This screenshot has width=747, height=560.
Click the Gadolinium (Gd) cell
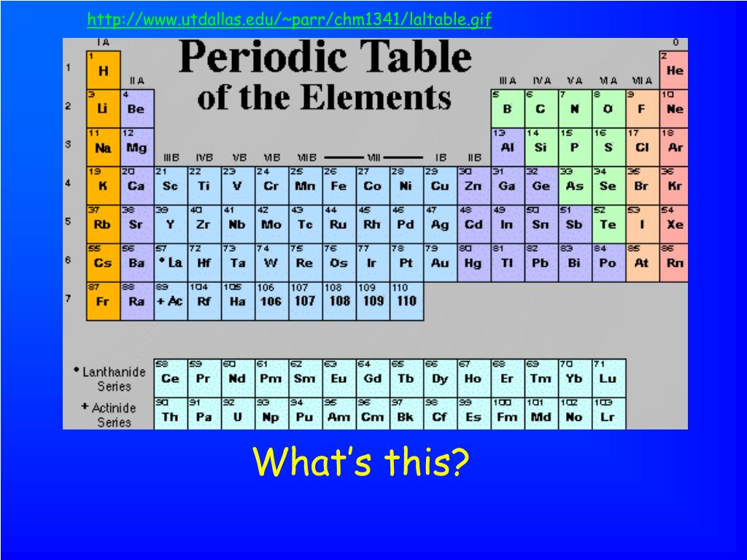373,378
